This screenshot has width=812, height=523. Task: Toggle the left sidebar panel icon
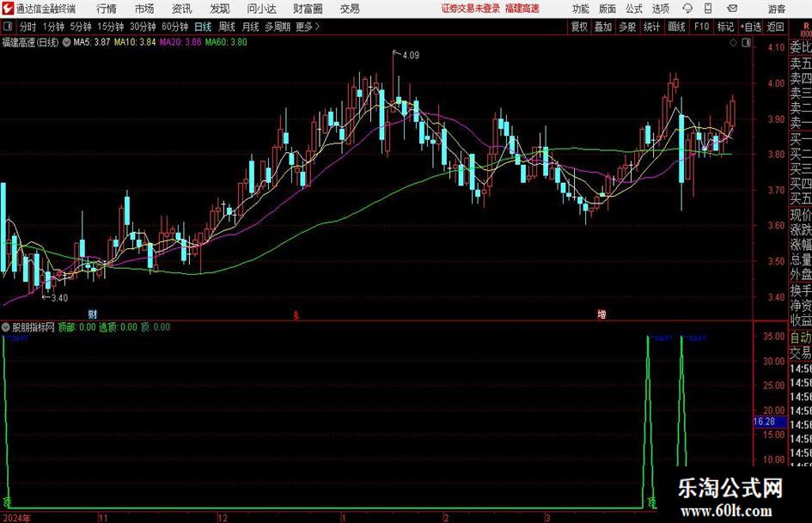coord(8,27)
